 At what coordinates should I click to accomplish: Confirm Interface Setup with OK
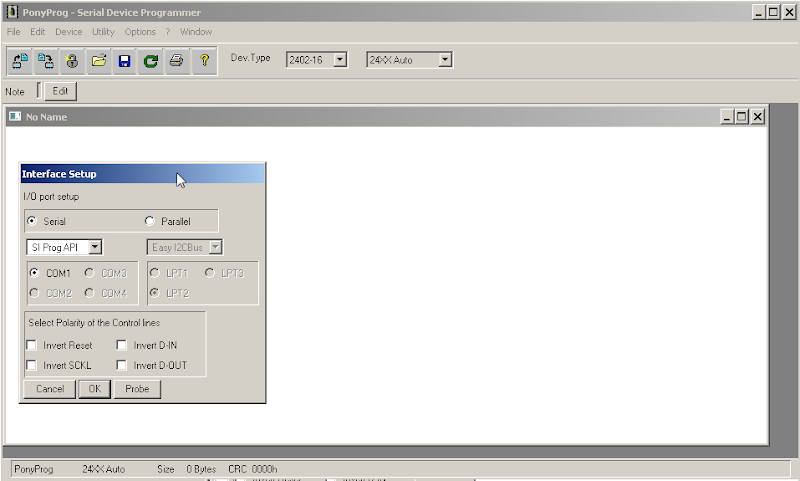pyautogui.click(x=95, y=389)
